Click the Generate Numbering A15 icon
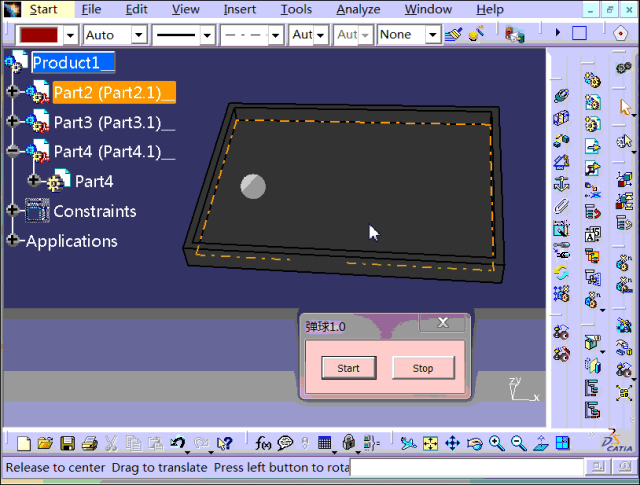The height and width of the screenshot is (485, 640). pyautogui.click(x=593, y=234)
